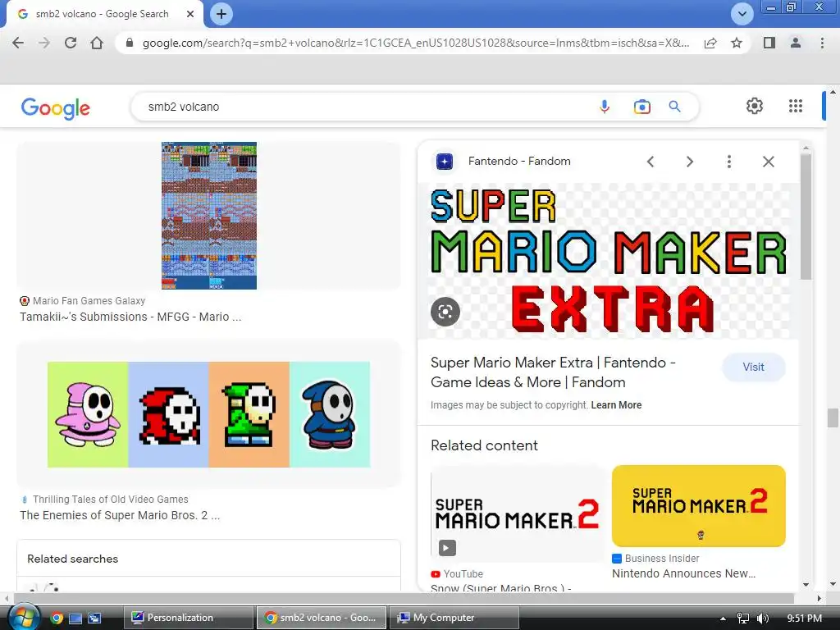
Task: Click the horizontal scrollbar at page bottom
Action: point(404,598)
